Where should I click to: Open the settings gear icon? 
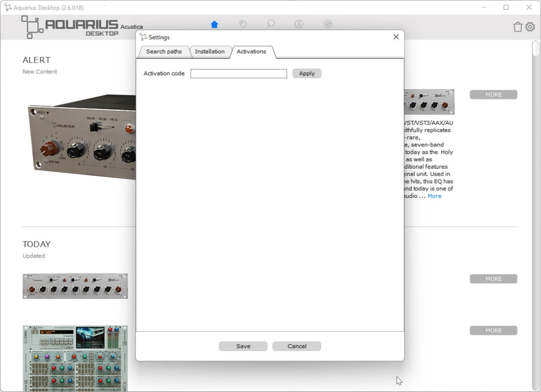tap(530, 27)
